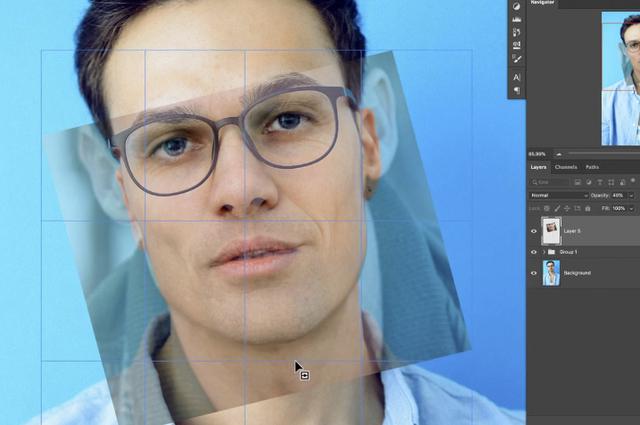Lock layer position with the move icon
Viewport: 640px width, 425px height.
tap(567, 209)
